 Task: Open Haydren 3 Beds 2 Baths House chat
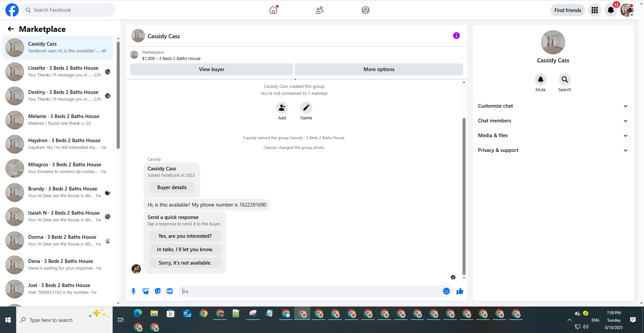[x=58, y=144]
